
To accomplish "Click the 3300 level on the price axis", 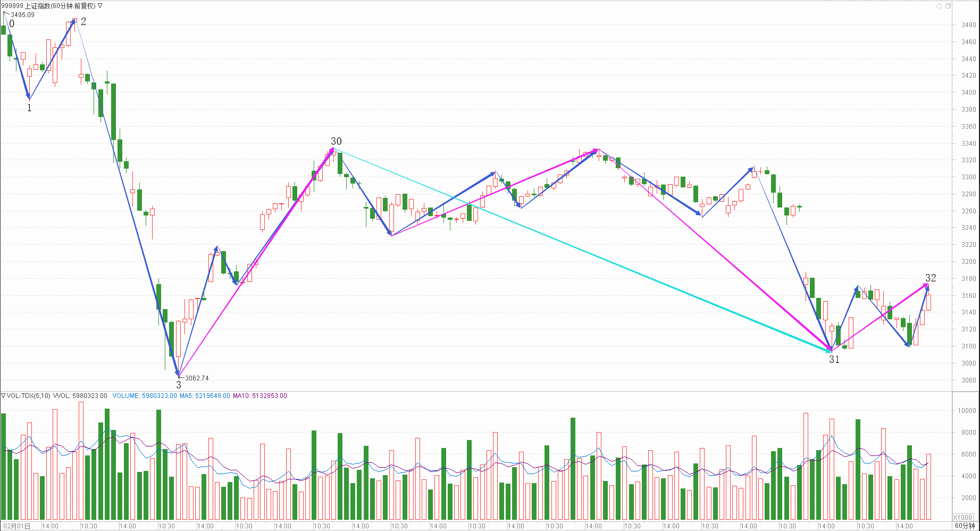I will 968,177.
